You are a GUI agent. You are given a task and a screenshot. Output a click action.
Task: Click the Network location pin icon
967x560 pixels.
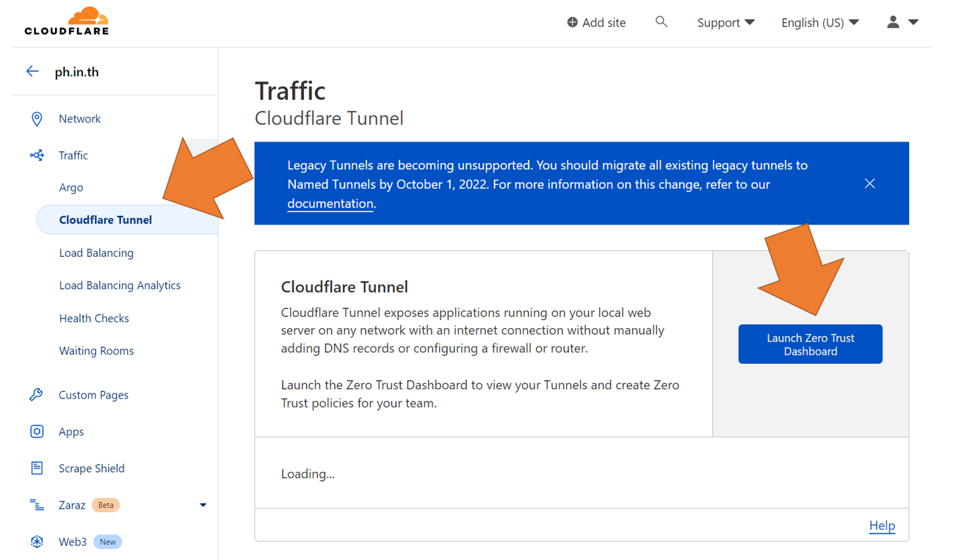[x=37, y=119]
